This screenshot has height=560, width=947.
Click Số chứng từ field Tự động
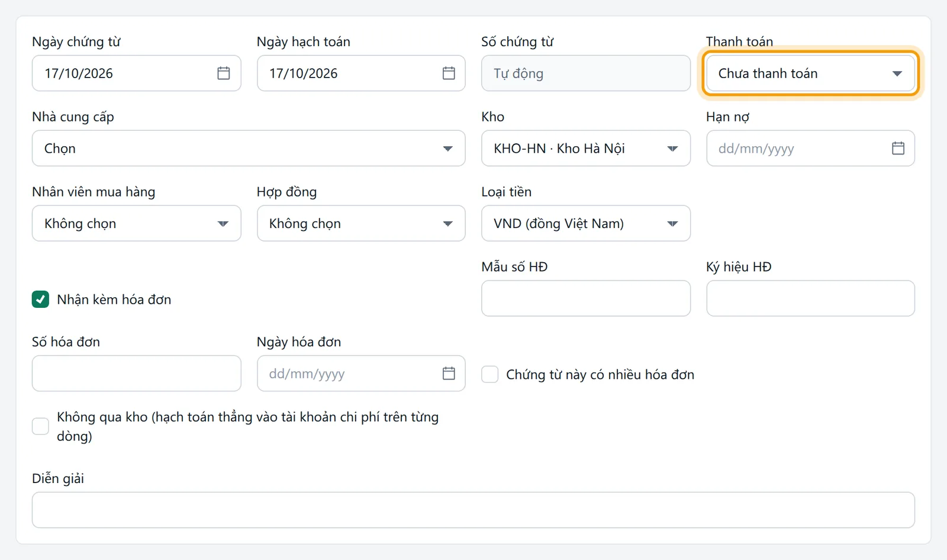click(x=586, y=73)
